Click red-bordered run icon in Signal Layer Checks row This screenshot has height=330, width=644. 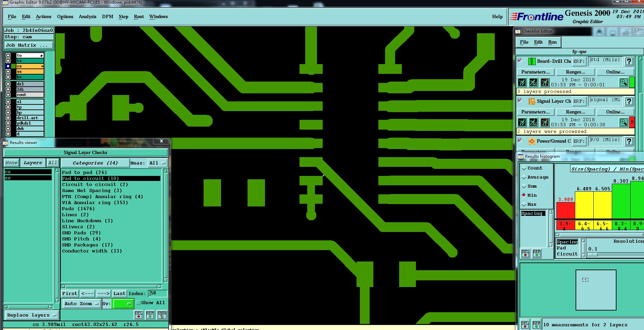(x=545, y=122)
